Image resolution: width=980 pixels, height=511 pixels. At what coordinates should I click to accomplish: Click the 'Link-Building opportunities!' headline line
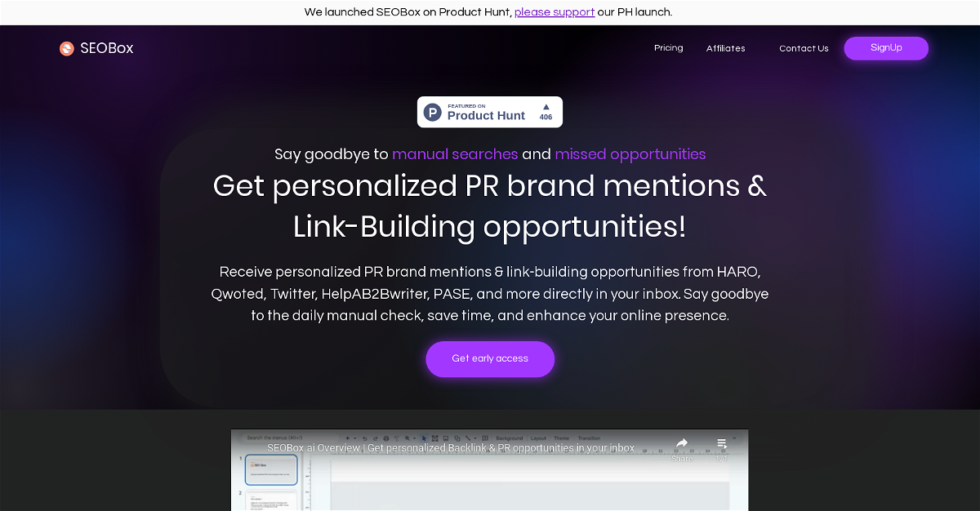tap(490, 227)
